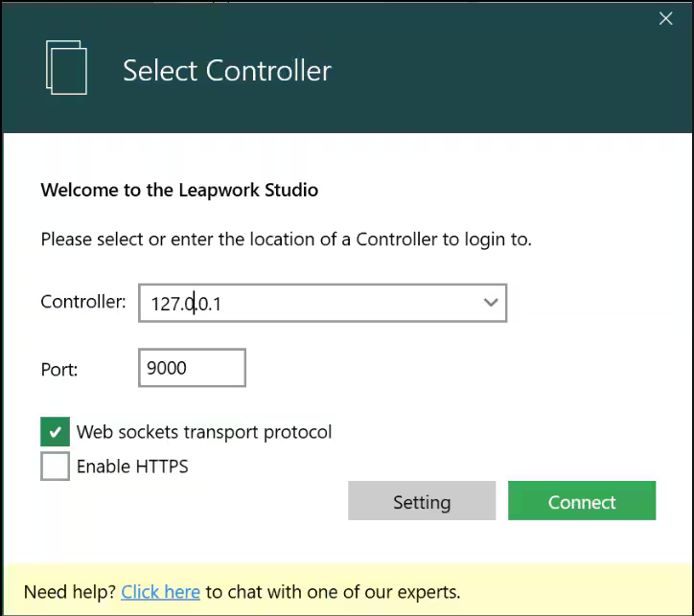Uncheck Web sockets transport protocol checkbox

point(56,432)
